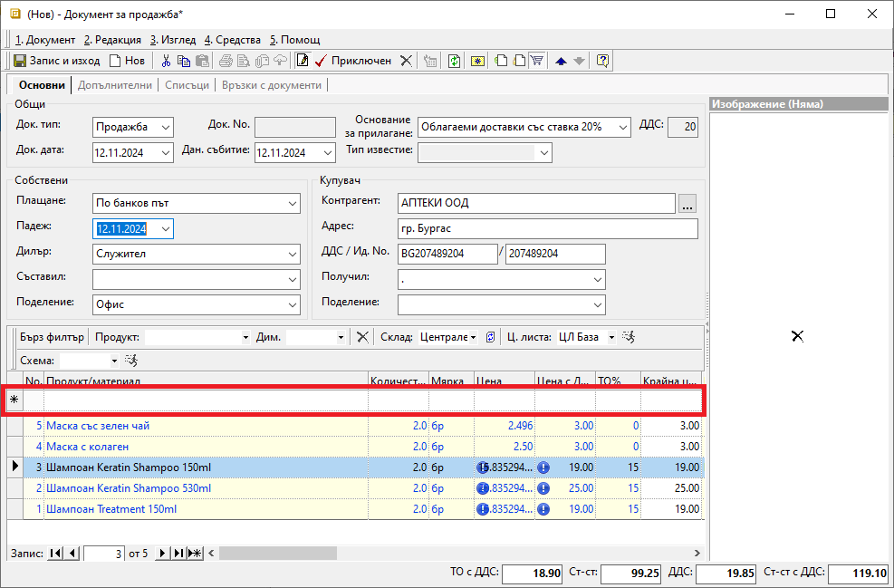Expand the Плащане dropdown
This screenshot has height=588, width=894.
(292, 204)
